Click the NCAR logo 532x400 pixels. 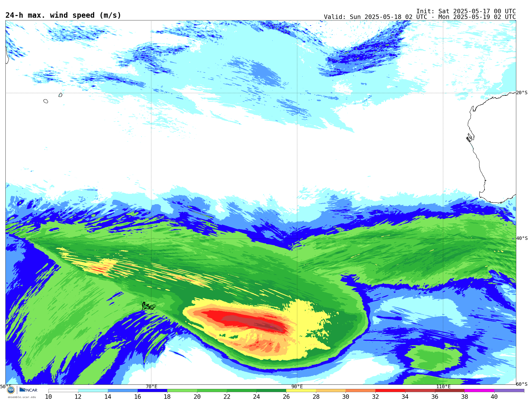click(x=28, y=390)
